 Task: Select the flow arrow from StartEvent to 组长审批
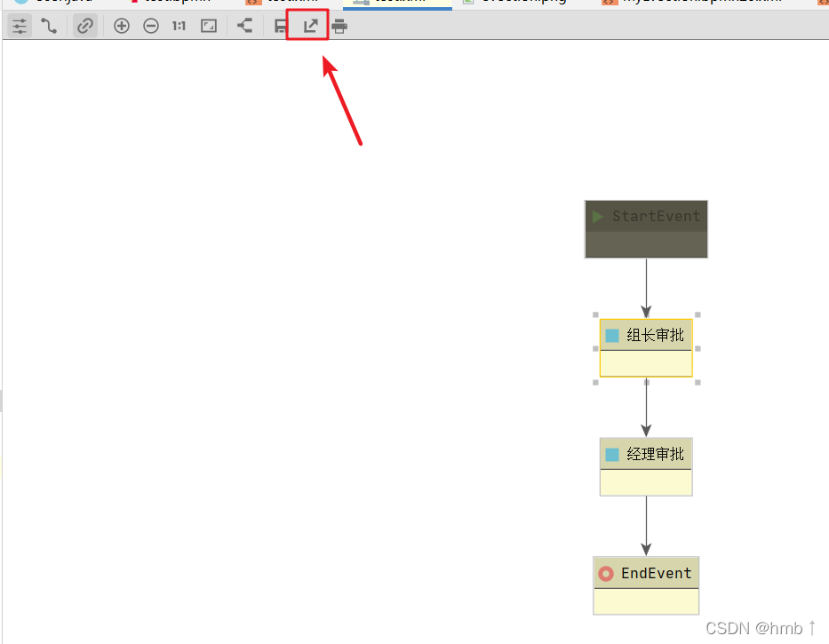click(646, 288)
